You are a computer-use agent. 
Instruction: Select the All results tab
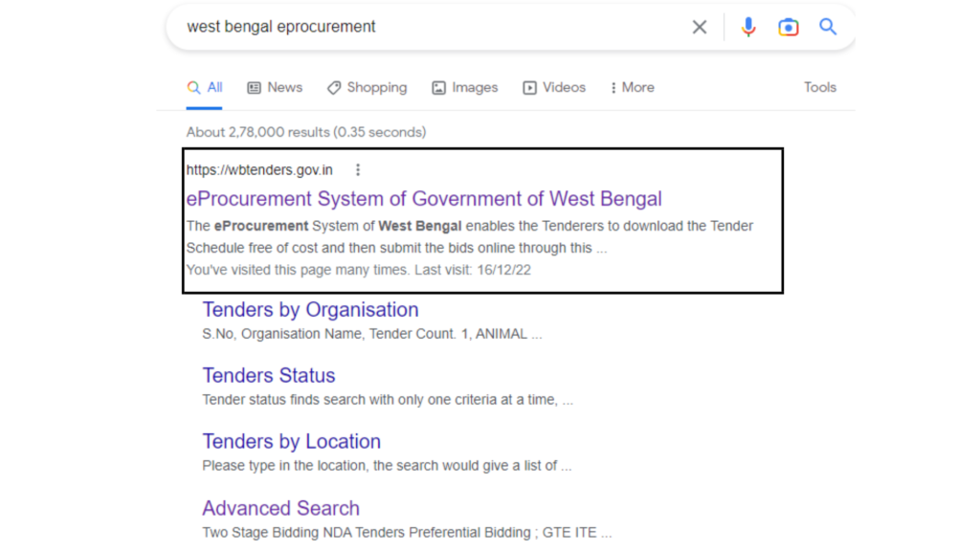(205, 87)
